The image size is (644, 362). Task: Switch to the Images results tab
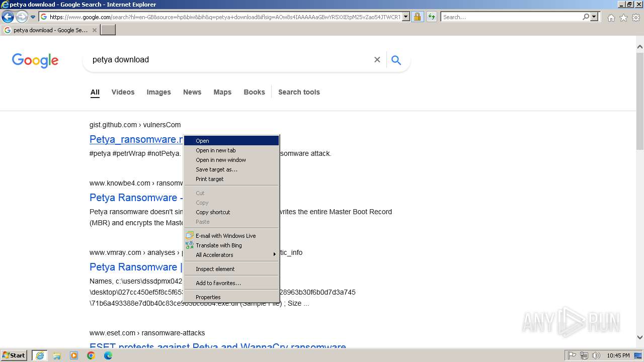pyautogui.click(x=158, y=92)
